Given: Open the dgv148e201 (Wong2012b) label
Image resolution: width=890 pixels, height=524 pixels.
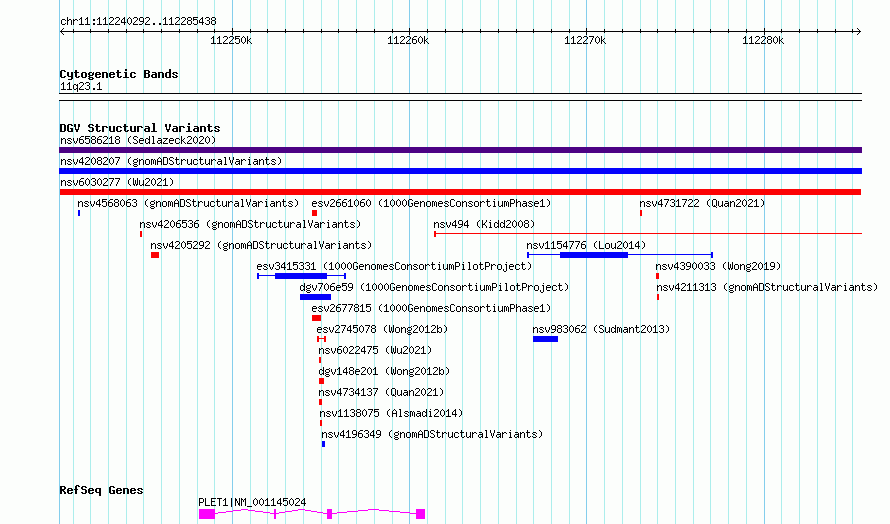Looking at the screenshot, I should click(x=384, y=371).
